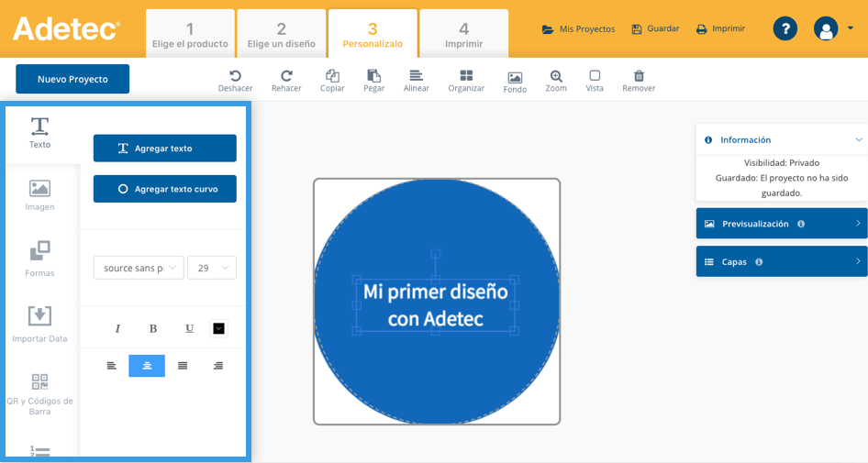Viewport: 868px width, 463px height.
Task: Expand the Previsualización panel
Action: point(782,224)
